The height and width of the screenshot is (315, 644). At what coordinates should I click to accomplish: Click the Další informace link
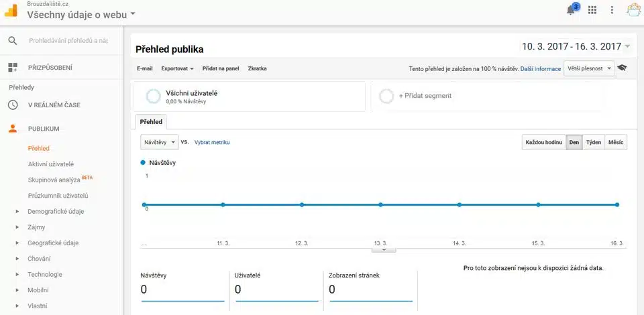point(541,69)
